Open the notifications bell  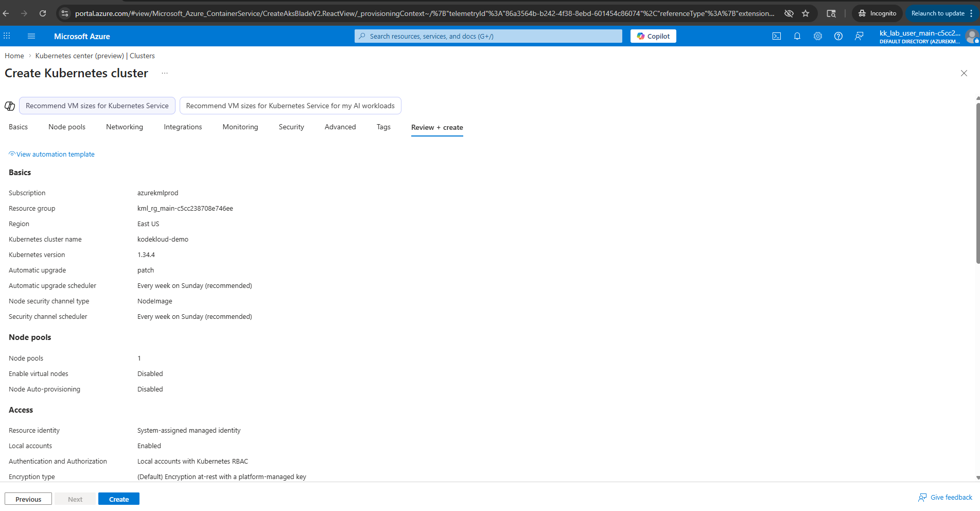pos(797,36)
